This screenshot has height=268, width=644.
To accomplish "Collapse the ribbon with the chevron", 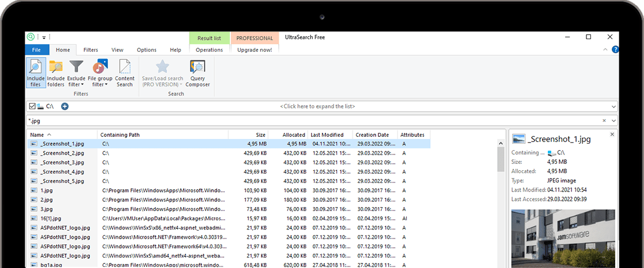I will [605, 49].
